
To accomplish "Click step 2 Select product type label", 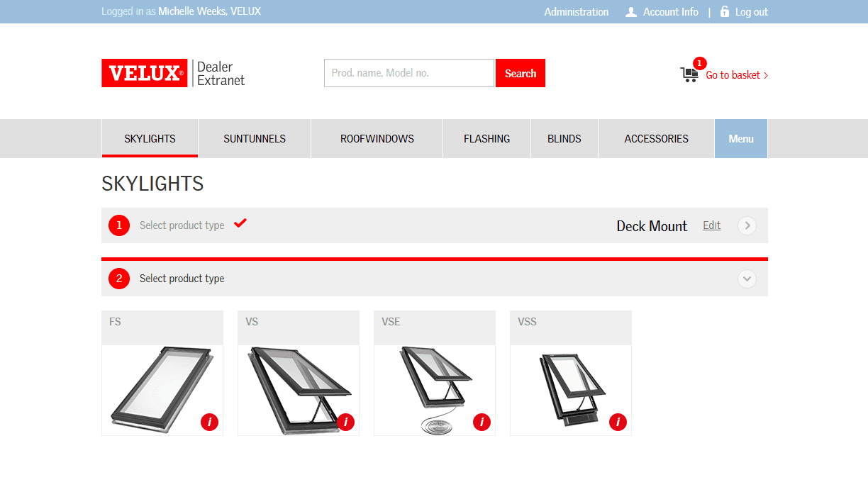I will [x=182, y=279].
